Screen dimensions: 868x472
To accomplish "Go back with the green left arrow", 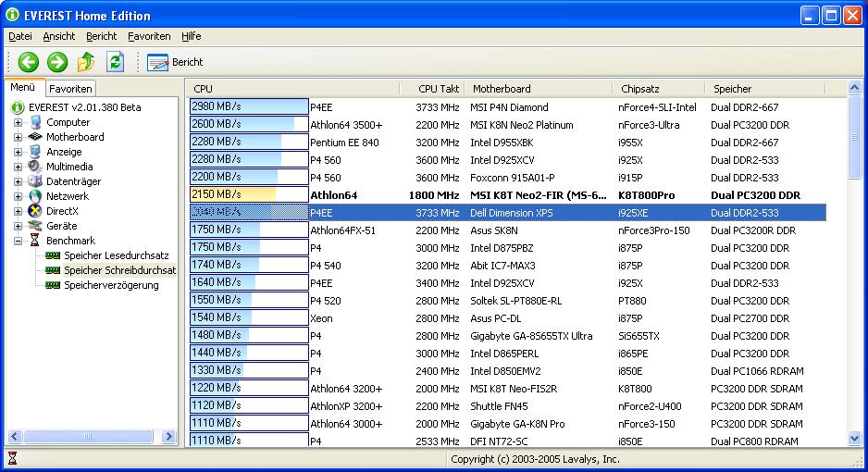I will [29, 62].
